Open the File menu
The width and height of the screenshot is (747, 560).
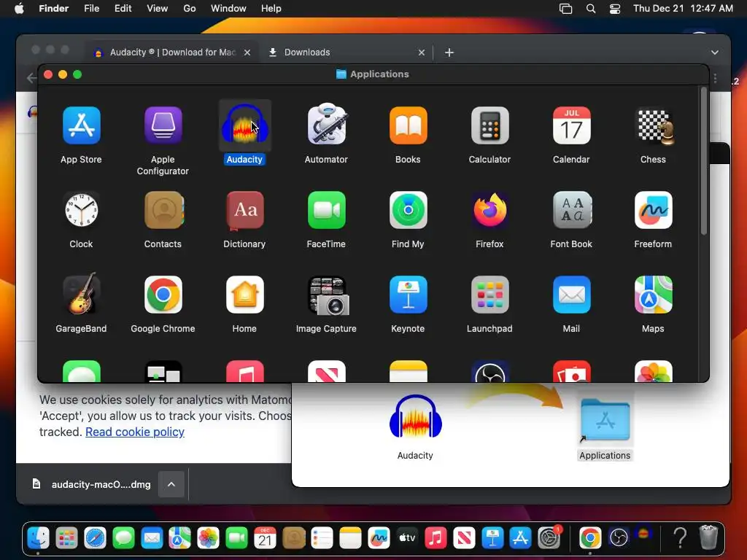91,9
